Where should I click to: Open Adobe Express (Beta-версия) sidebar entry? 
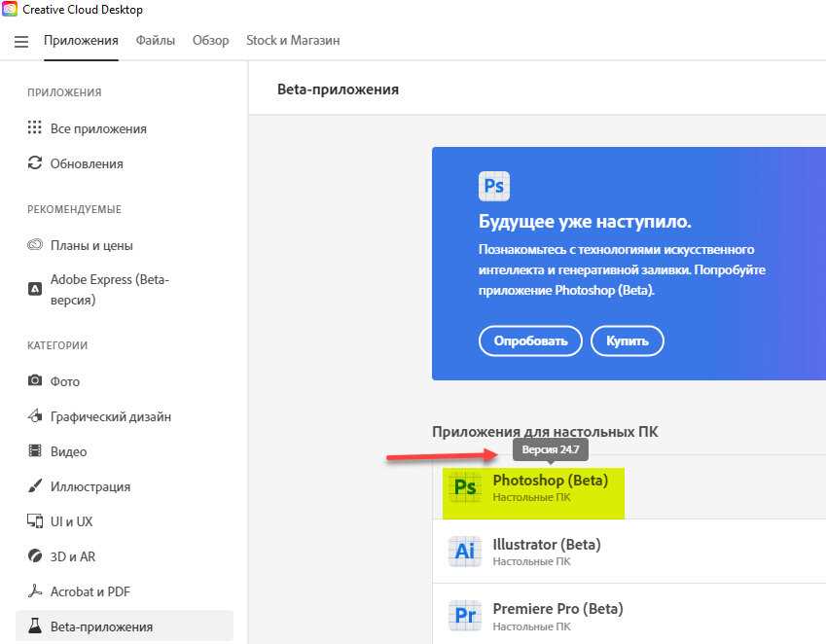tap(110, 289)
